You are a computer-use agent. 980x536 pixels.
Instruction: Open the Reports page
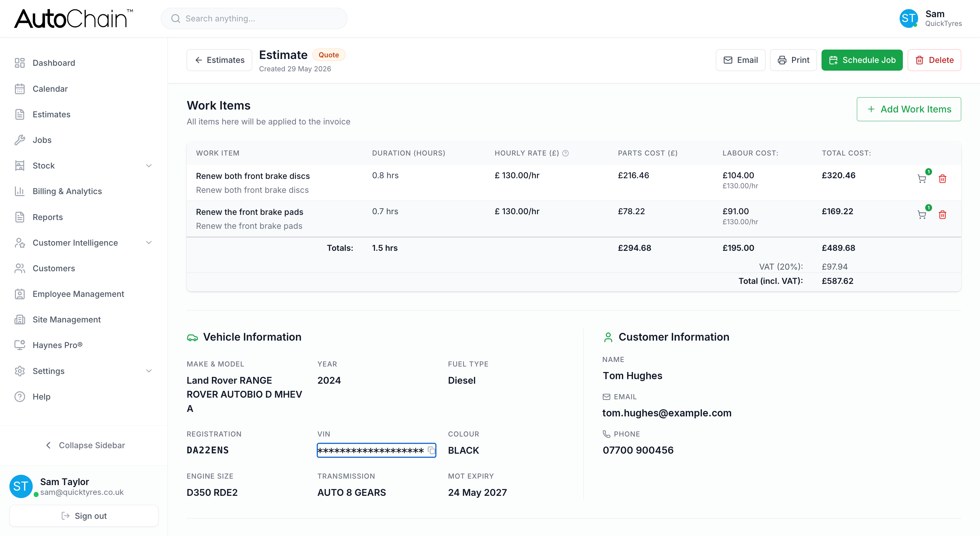point(84,217)
